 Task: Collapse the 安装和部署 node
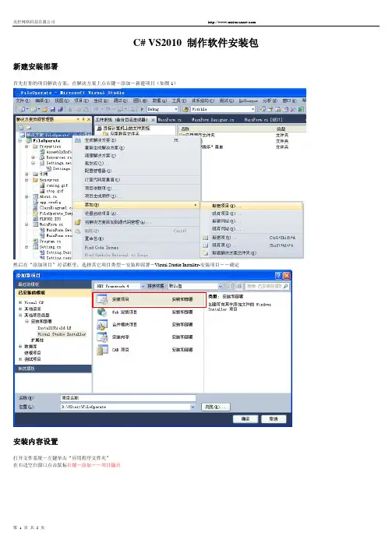[x=26, y=322]
